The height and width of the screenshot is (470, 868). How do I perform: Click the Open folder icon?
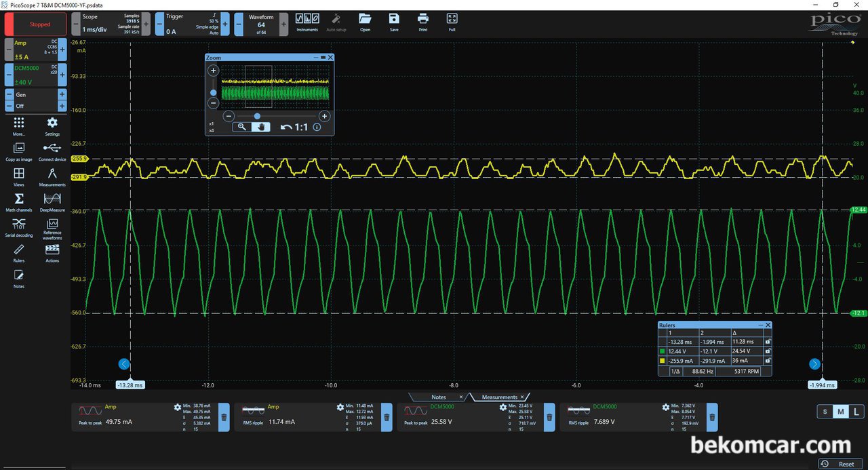[365, 22]
